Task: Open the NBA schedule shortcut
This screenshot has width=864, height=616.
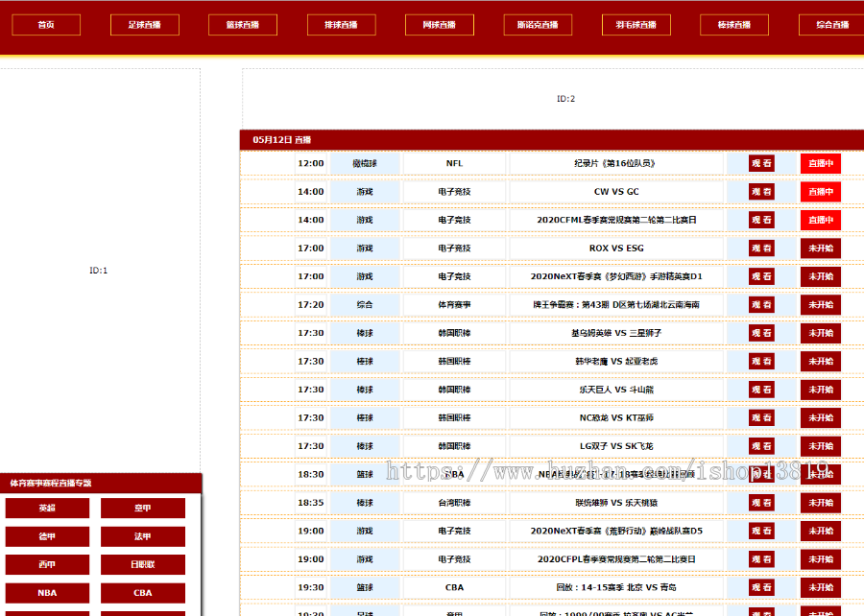Action: pyautogui.click(x=47, y=593)
